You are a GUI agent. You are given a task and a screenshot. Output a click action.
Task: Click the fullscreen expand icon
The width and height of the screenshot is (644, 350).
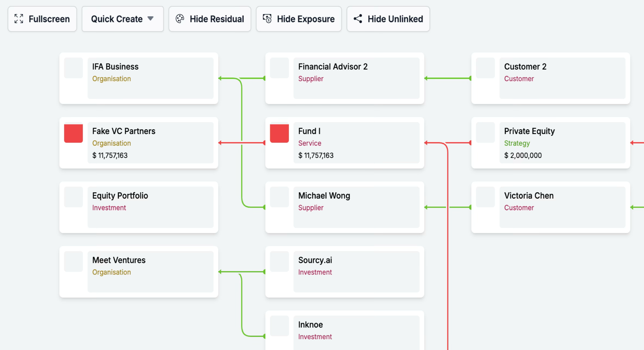click(18, 19)
